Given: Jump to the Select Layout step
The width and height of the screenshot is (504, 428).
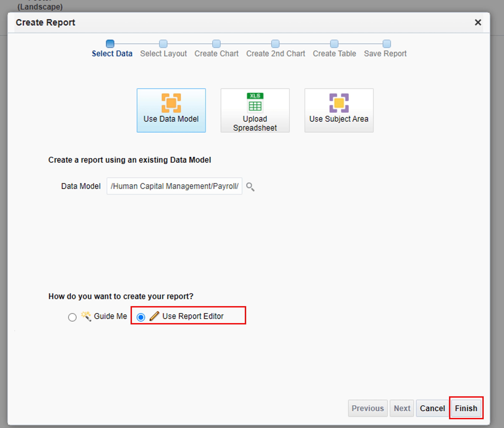Looking at the screenshot, I should [163, 44].
